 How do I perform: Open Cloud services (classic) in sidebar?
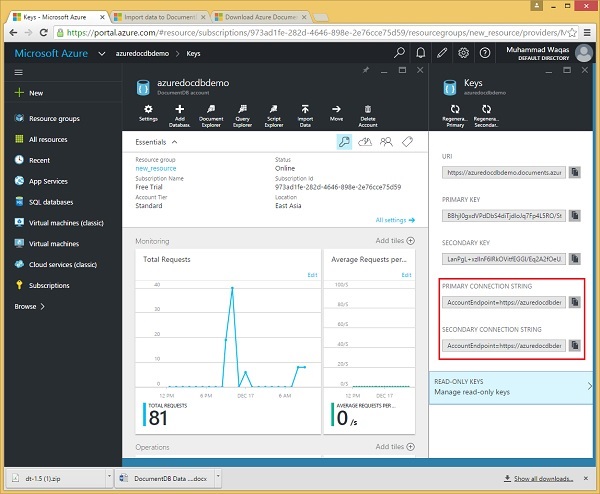pos(55,264)
